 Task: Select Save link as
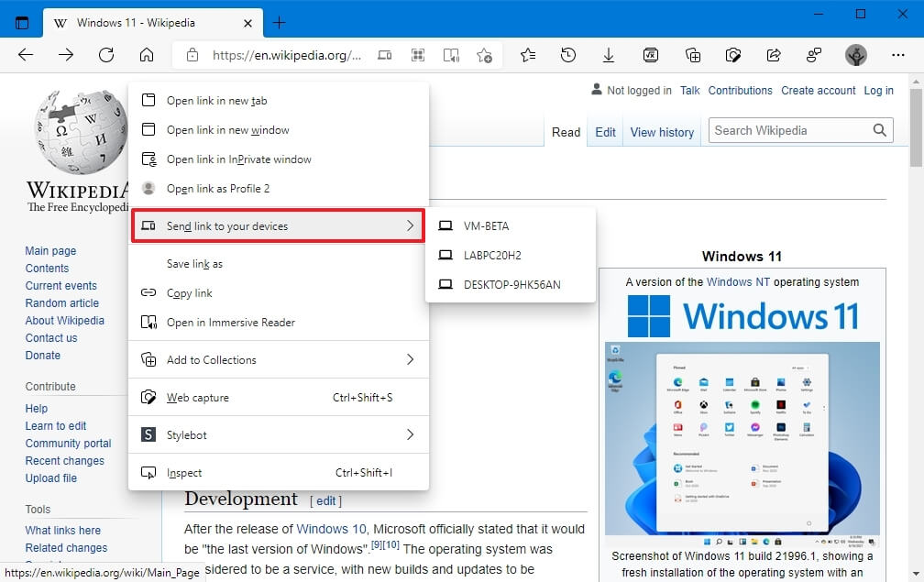click(279, 264)
